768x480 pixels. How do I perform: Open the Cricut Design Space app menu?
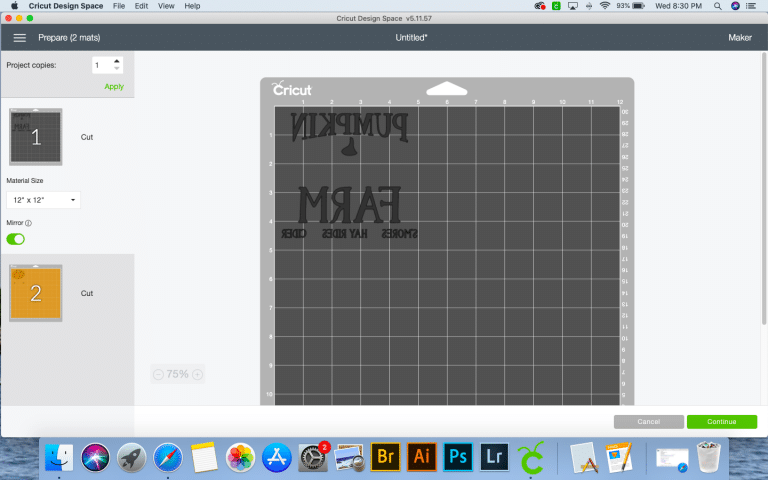pyautogui.click(x=66, y=6)
